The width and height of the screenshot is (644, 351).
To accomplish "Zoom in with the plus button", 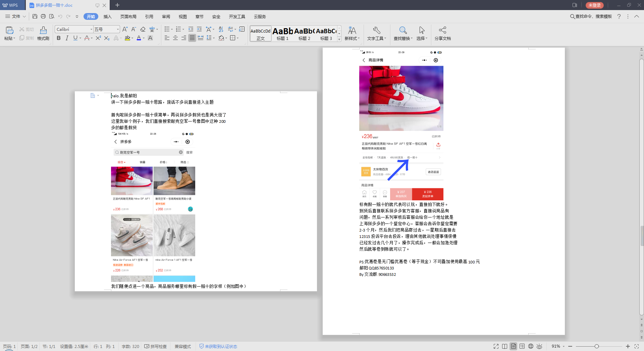I will (628, 346).
